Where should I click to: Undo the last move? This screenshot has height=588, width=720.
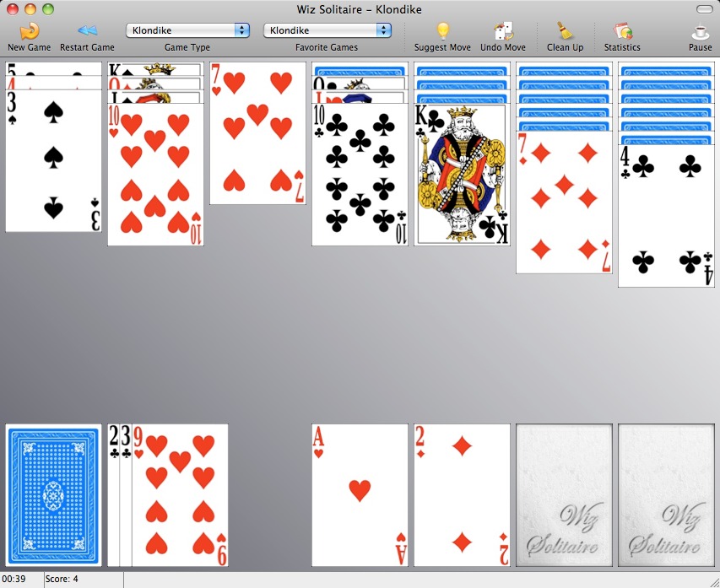click(x=502, y=32)
